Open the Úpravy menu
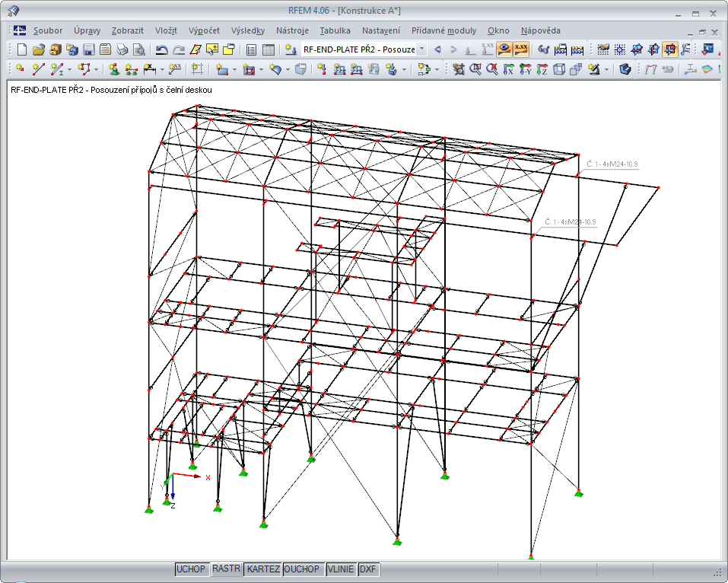Viewport: 728px width, 583px height. coord(87,30)
